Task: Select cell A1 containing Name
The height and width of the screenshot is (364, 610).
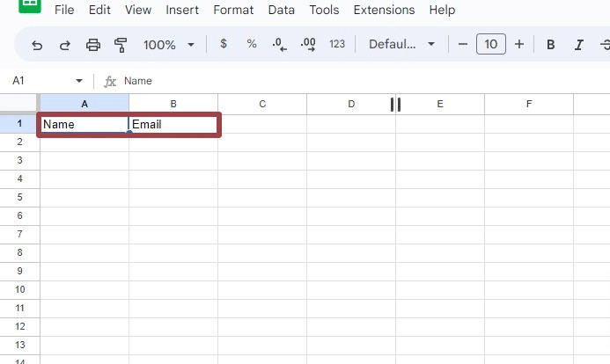Action: pyautogui.click(x=85, y=124)
